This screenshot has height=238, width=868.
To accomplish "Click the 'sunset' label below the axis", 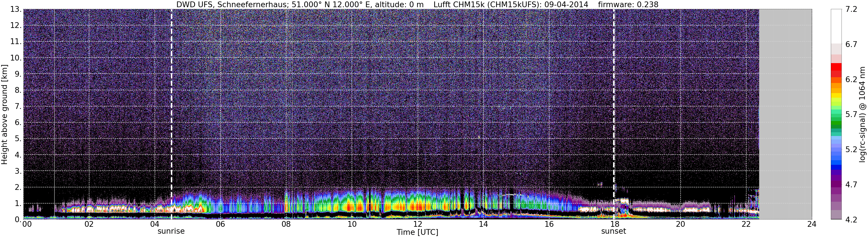I will tap(614, 231).
